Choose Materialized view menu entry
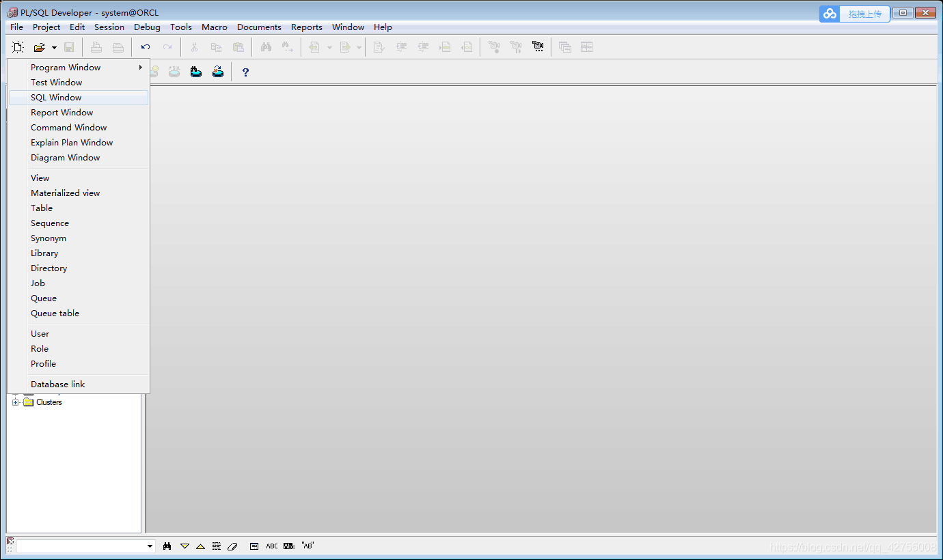 click(x=79, y=193)
